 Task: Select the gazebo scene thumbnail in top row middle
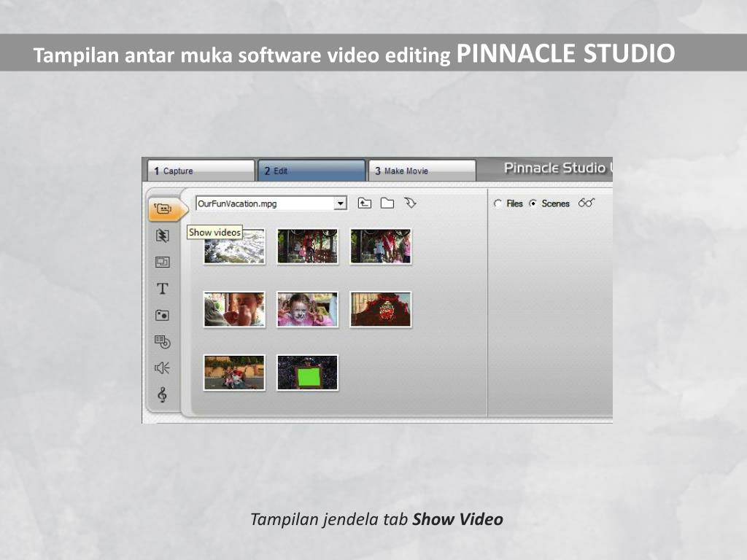[307, 246]
